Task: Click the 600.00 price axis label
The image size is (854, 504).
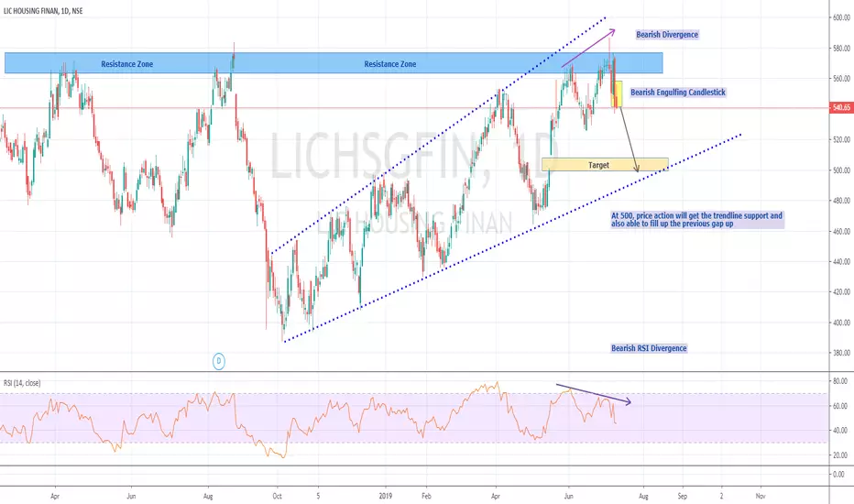Action: 841,17
